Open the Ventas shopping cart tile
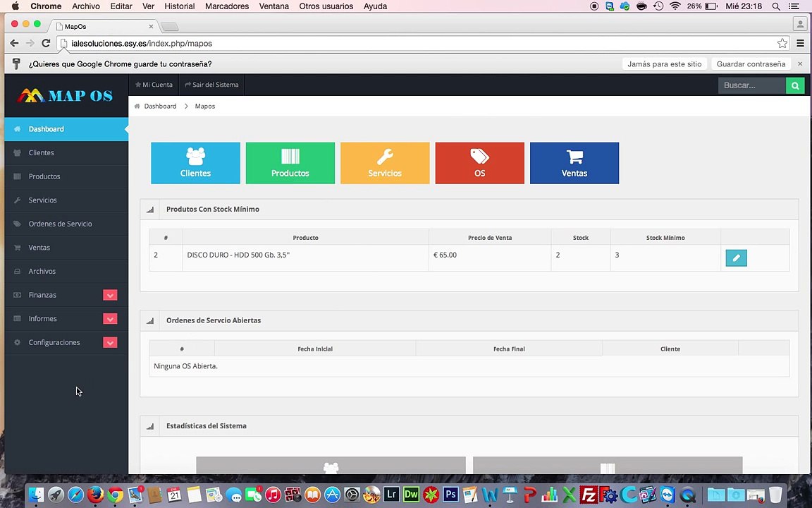 574,163
